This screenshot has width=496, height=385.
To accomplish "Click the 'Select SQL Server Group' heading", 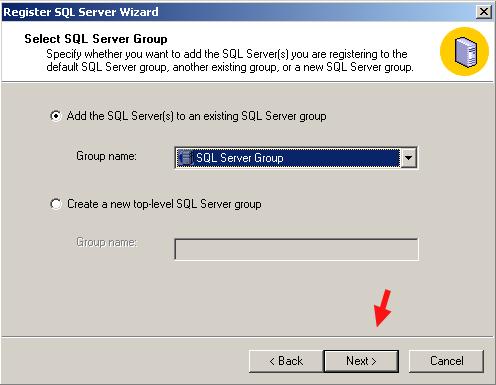I will point(96,39).
